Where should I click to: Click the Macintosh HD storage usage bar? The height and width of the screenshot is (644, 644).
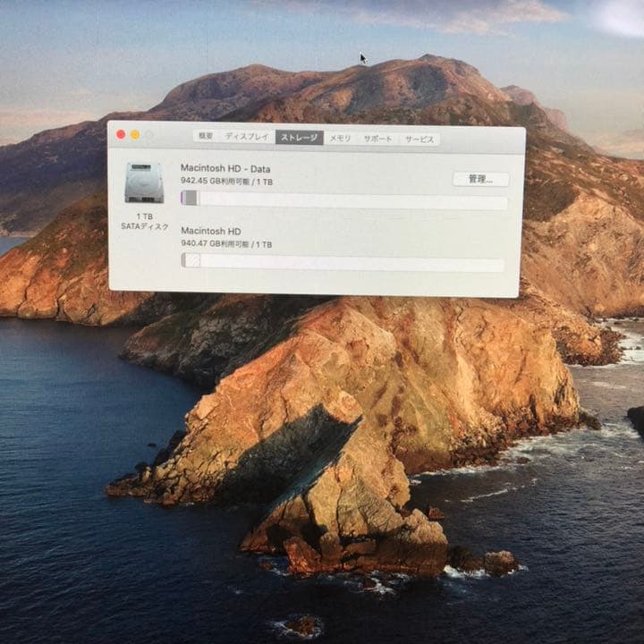click(343, 262)
